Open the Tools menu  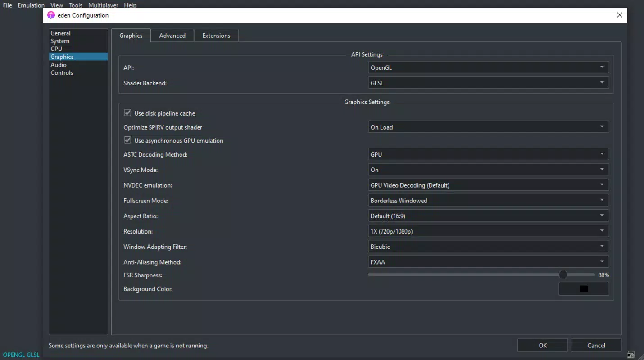(x=76, y=5)
